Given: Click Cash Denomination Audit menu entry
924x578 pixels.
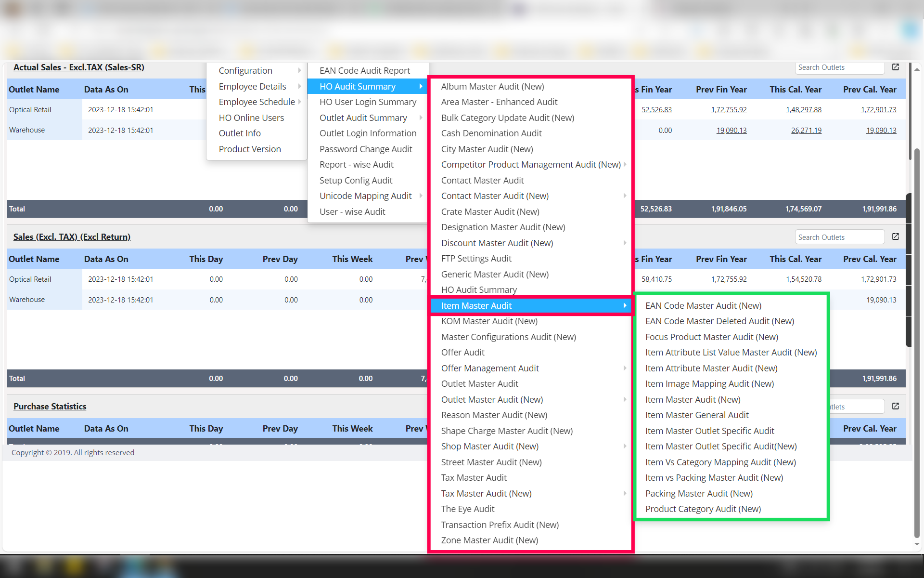Looking at the screenshot, I should pos(491,133).
